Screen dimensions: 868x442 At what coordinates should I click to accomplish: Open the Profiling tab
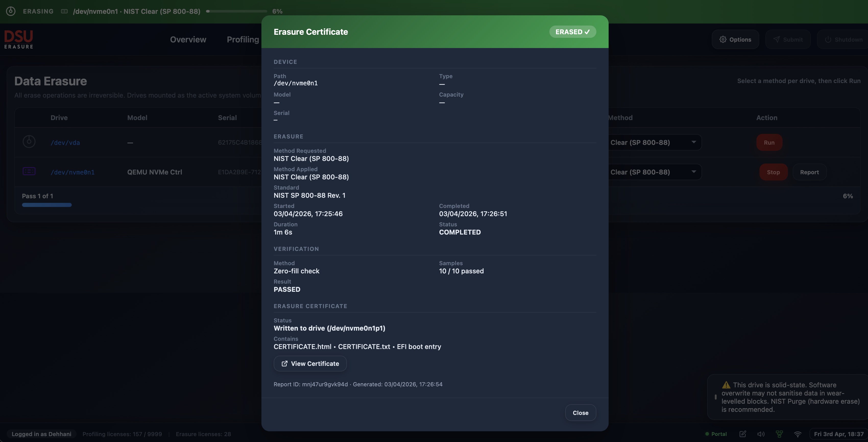(243, 39)
